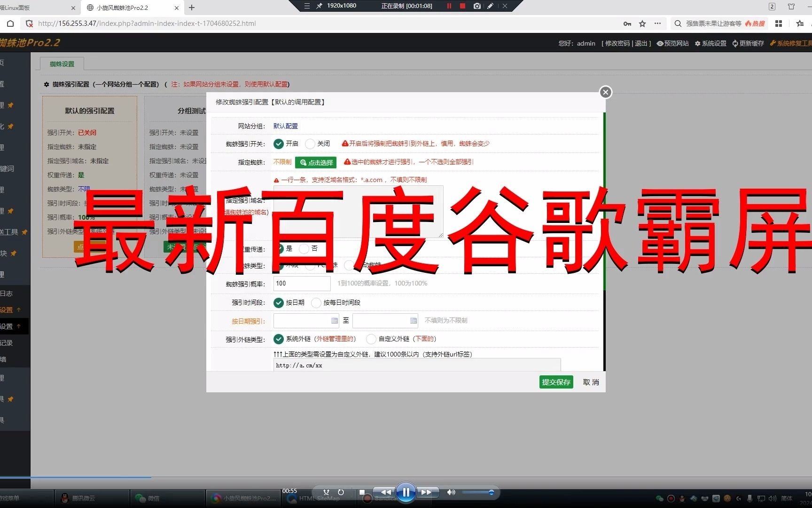The height and width of the screenshot is (508, 812).
Task: Bookmark this page with the star icon
Action: click(x=642, y=24)
